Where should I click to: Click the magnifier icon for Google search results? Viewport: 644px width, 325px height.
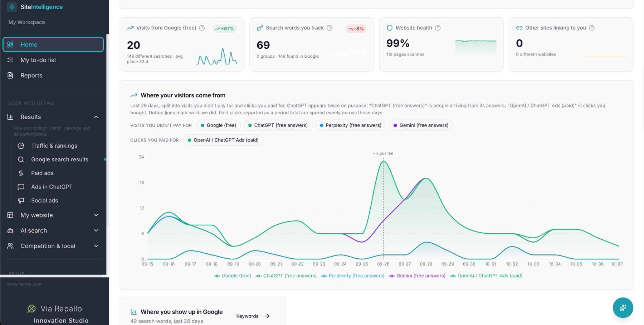(x=21, y=159)
